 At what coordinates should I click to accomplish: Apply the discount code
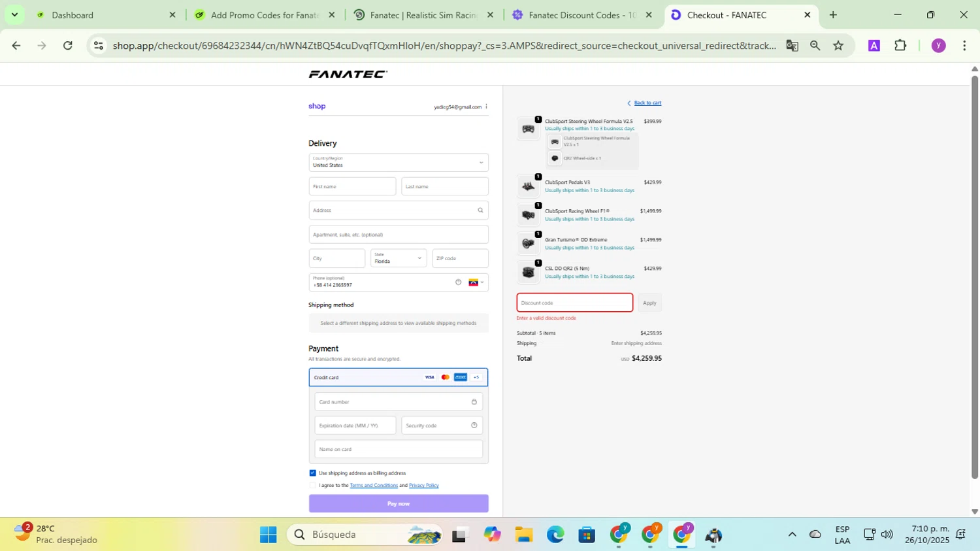[649, 303]
